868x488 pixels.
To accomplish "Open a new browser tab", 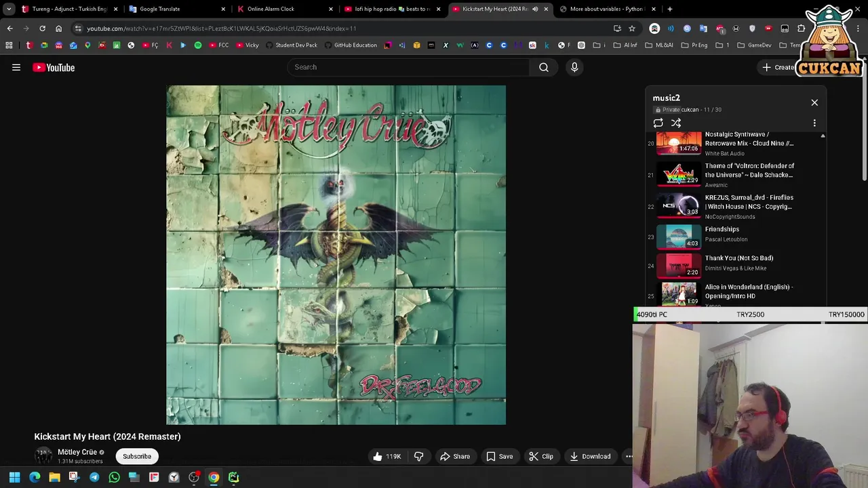I will tap(669, 9).
